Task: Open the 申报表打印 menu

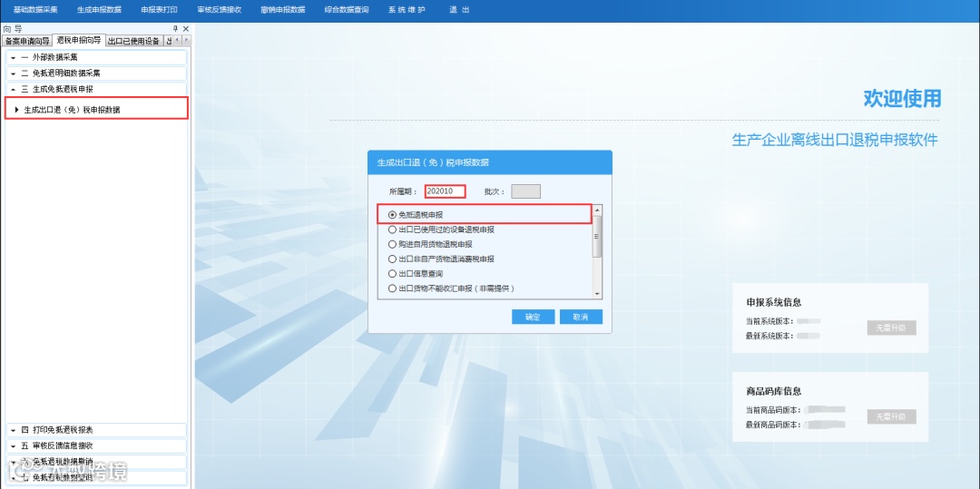Action: [x=160, y=10]
